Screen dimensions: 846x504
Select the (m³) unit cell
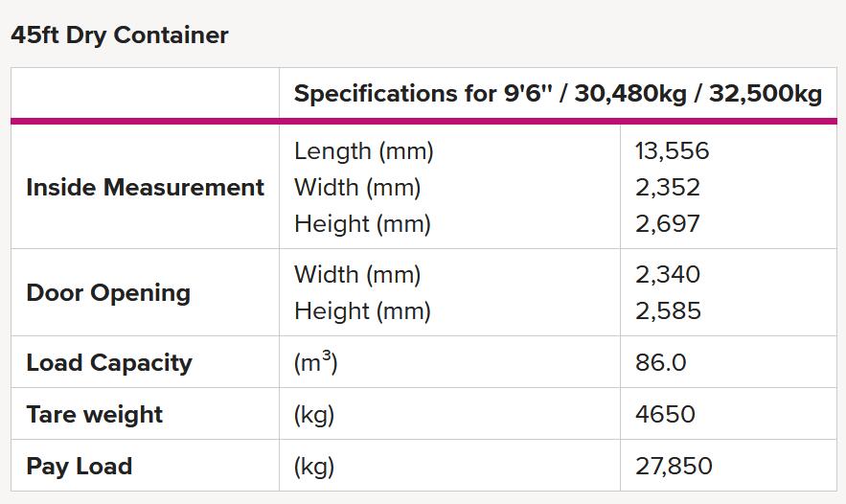315,362
